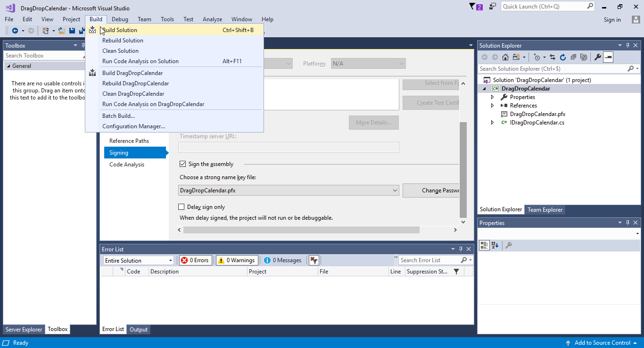This screenshot has height=348, width=644.
Task: Open Properties wrench in Solution Explorer toolbar
Action: tap(598, 57)
